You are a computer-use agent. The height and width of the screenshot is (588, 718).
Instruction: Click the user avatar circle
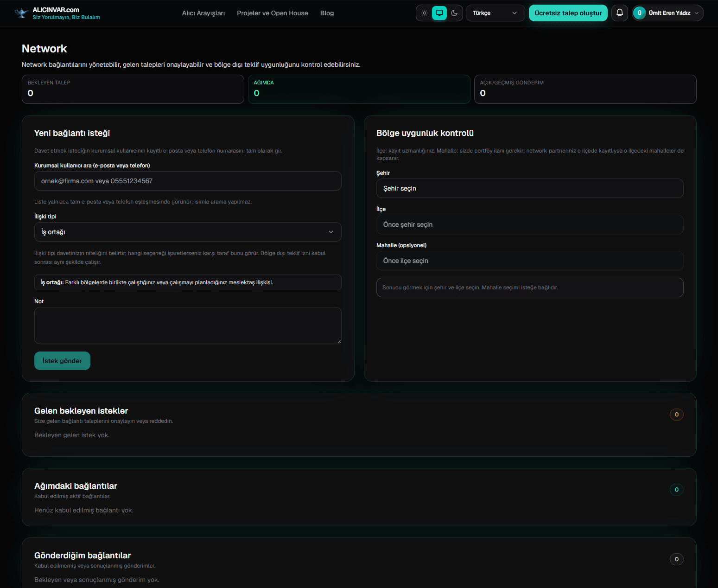pyautogui.click(x=640, y=13)
